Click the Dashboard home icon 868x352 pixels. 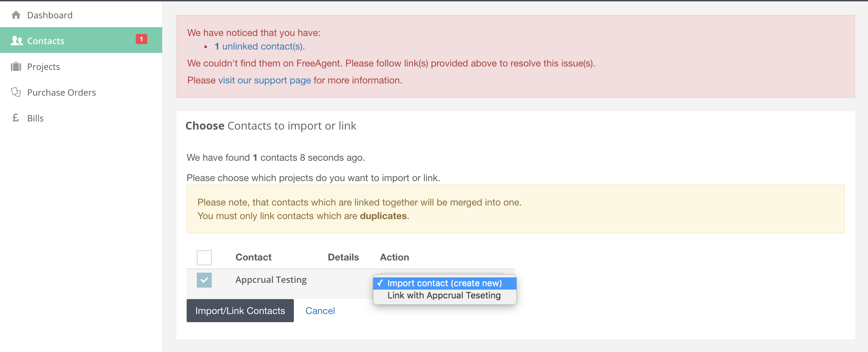click(x=16, y=15)
